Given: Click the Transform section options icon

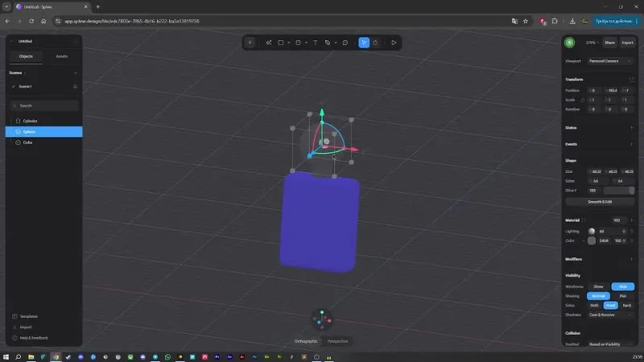Looking at the screenshot, I should point(632,80).
